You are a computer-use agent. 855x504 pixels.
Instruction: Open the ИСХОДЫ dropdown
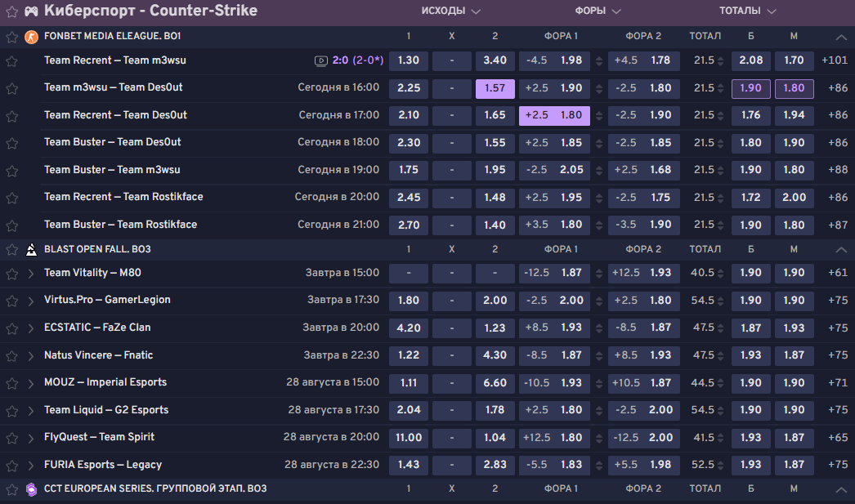450,11
